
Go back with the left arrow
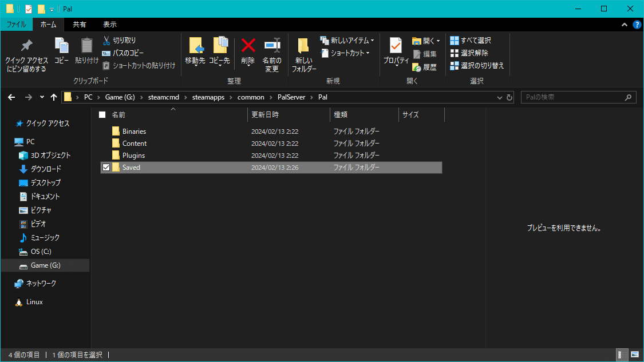(11, 97)
